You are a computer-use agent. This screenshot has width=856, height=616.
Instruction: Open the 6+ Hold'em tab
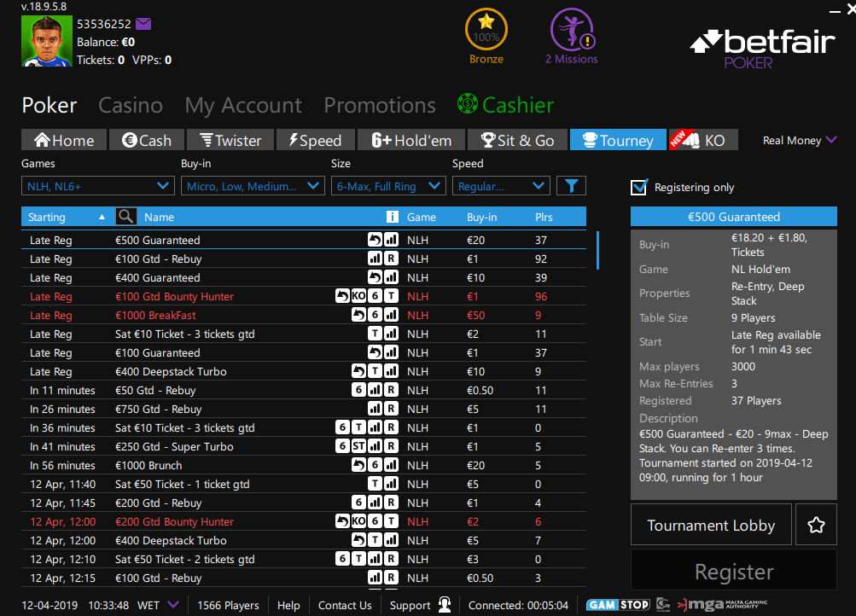point(411,140)
